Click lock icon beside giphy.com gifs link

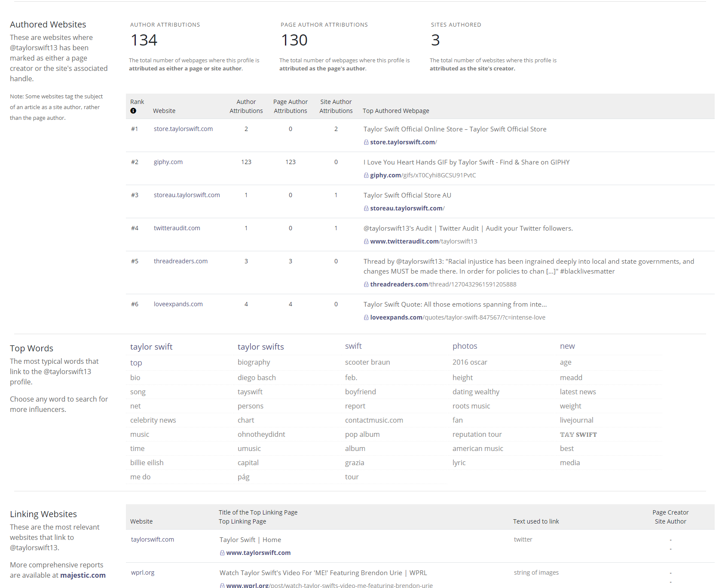pyautogui.click(x=366, y=175)
